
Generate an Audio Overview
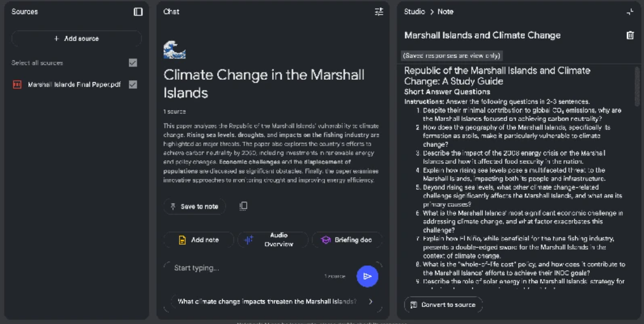272,240
